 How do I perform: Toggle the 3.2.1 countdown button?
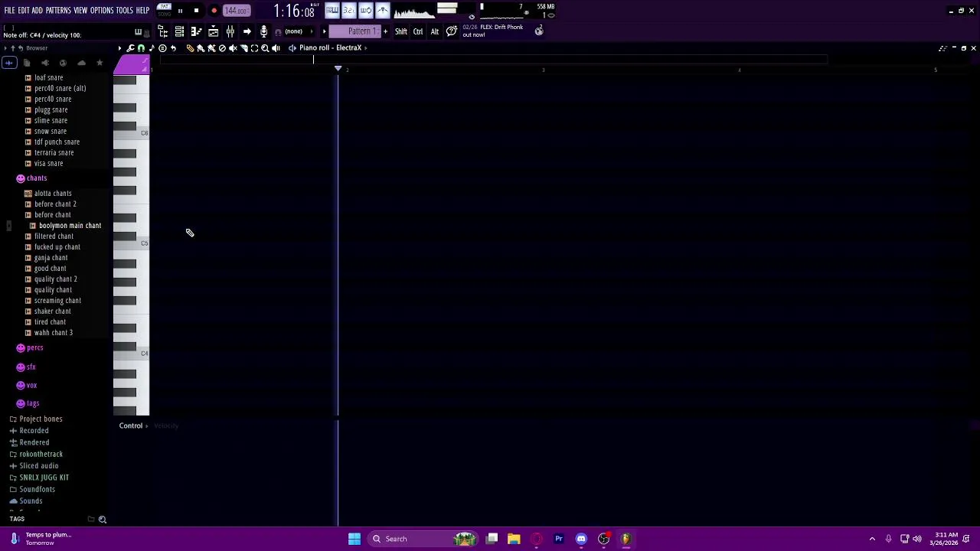[349, 11]
